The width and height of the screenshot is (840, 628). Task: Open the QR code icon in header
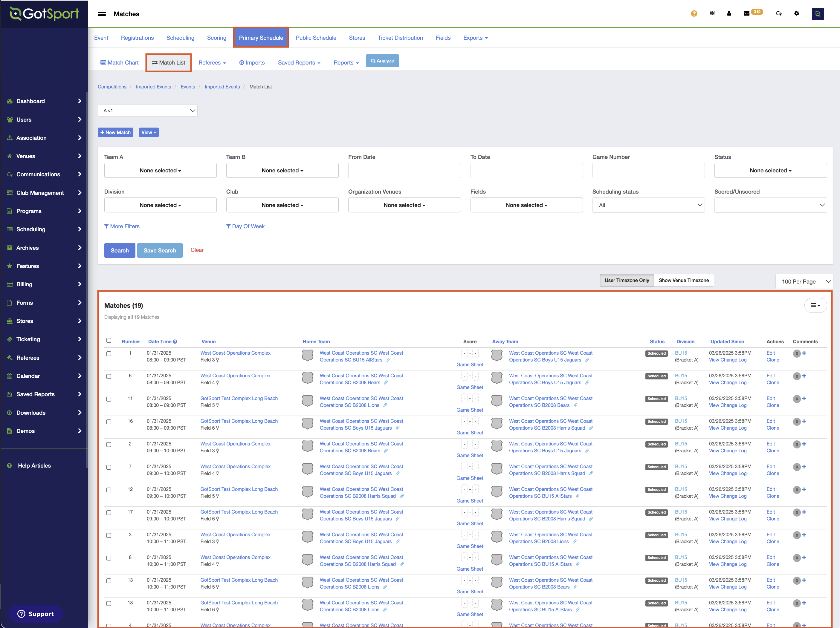712,13
